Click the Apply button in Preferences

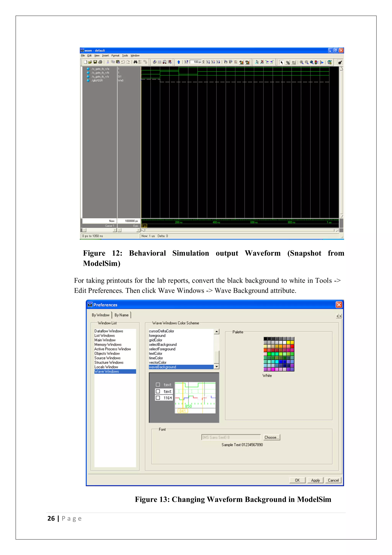point(315,480)
